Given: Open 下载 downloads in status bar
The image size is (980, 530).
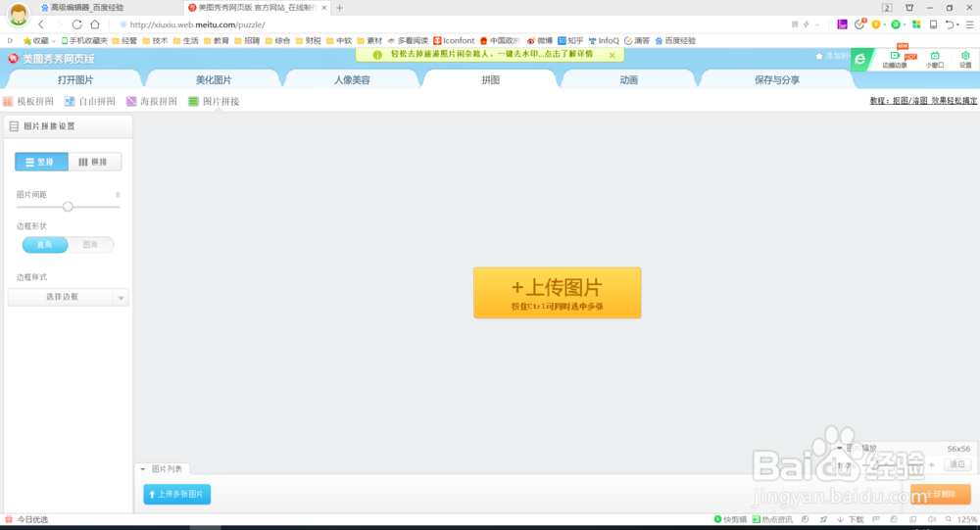Looking at the screenshot, I should click(850, 519).
